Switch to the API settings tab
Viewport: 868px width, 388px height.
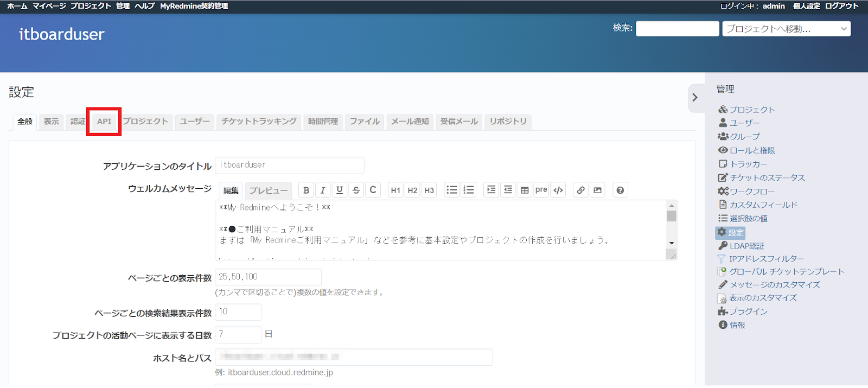(104, 122)
